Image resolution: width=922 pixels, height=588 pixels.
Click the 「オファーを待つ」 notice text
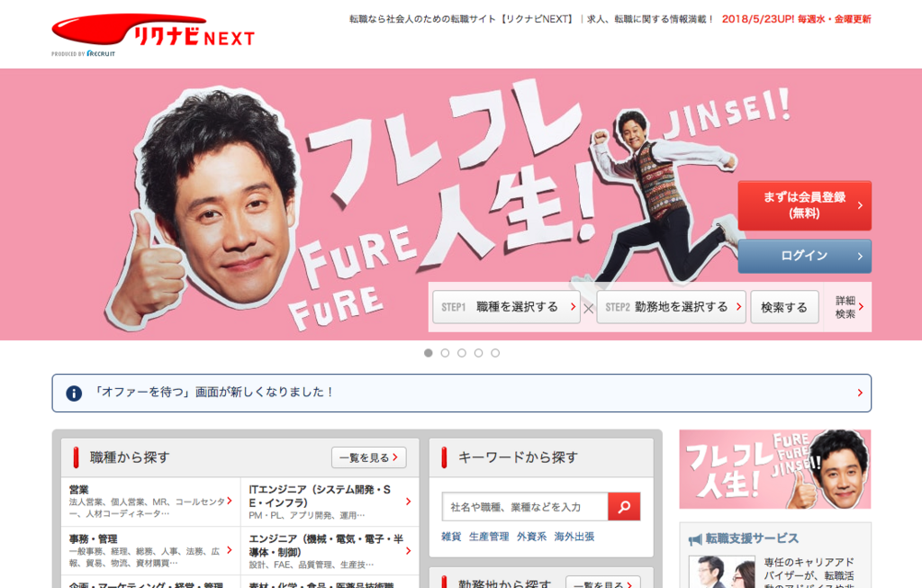pos(214,393)
